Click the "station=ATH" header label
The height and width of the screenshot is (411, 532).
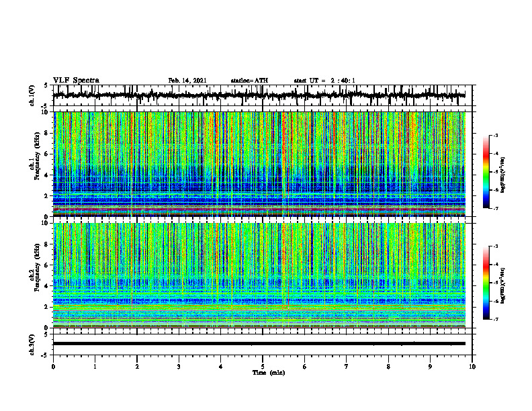coord(249,81)
